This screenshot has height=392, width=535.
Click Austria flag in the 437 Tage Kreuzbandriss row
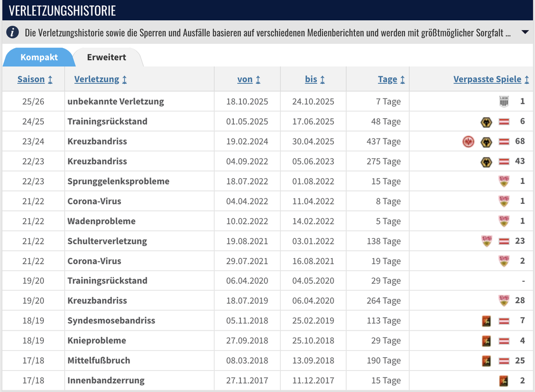tap(504, 141)
